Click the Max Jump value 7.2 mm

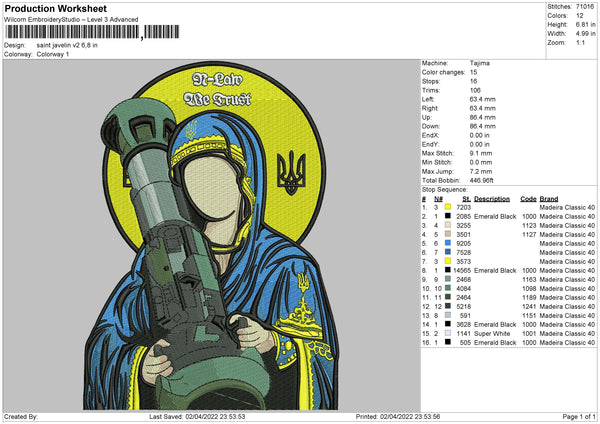481,171
